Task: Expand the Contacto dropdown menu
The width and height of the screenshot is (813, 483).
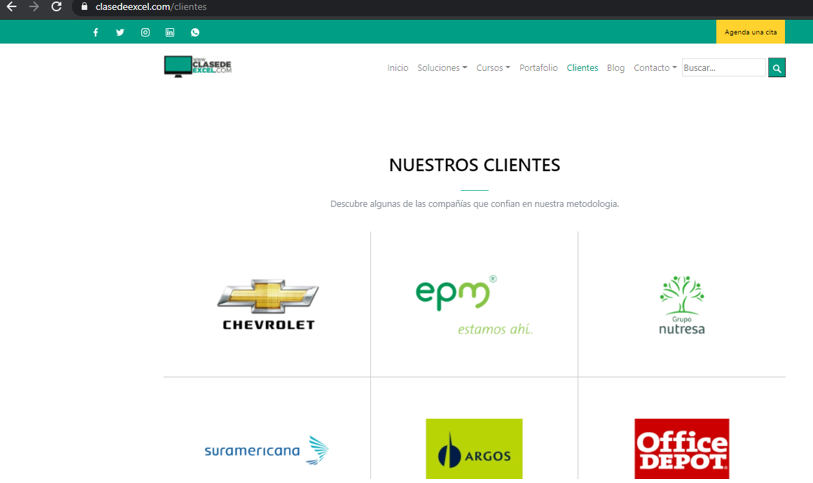Action: [655, 67]
